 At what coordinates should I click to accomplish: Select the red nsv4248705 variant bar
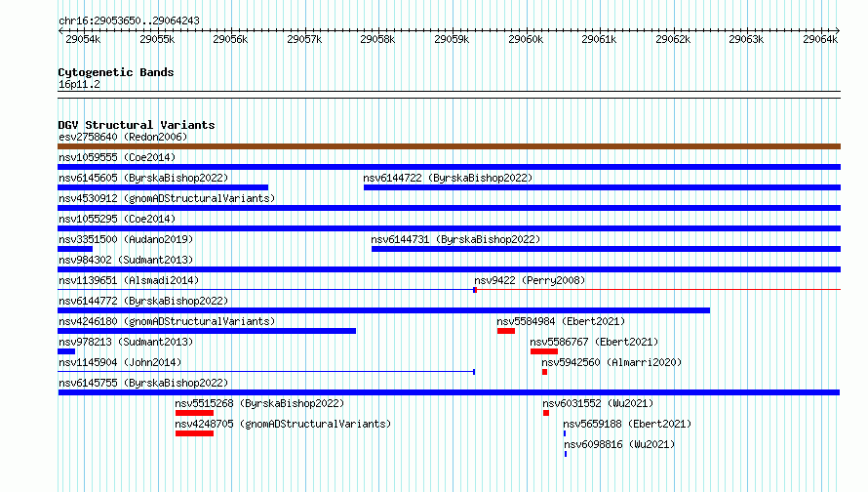point(194,433)
